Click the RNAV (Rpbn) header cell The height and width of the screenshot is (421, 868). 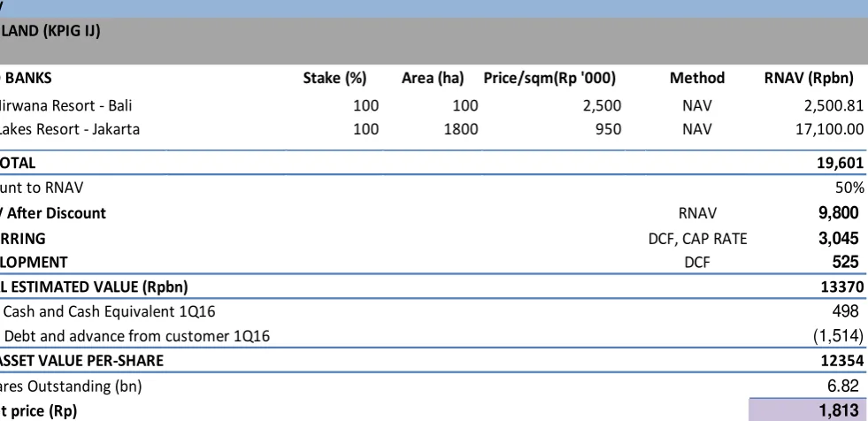[x=809, y=79]
